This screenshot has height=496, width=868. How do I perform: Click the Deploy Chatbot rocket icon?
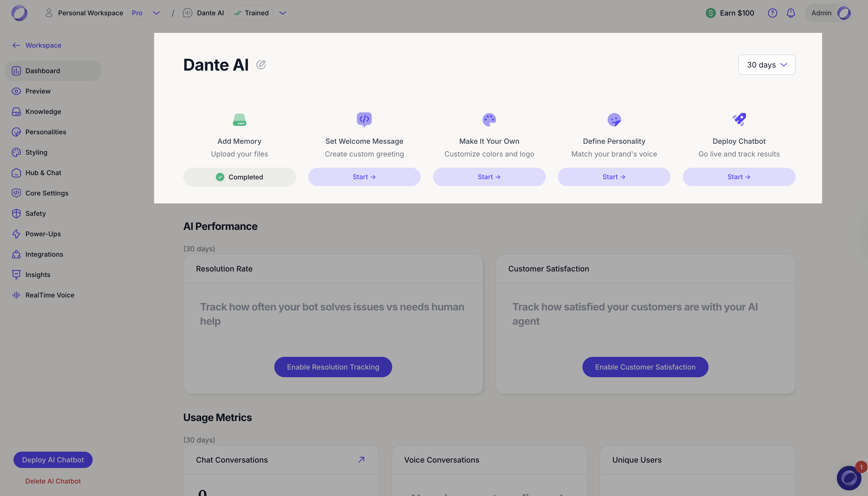click(739, 120)
